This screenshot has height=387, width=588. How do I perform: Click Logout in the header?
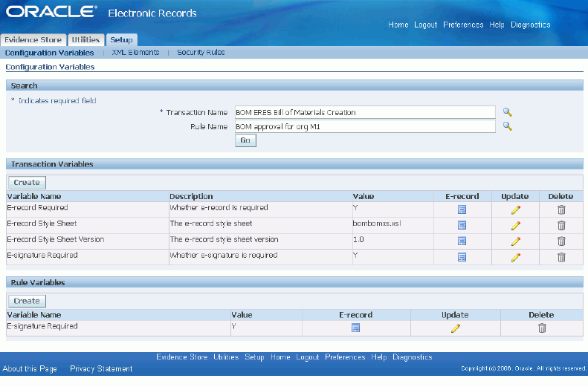(426, 25)
